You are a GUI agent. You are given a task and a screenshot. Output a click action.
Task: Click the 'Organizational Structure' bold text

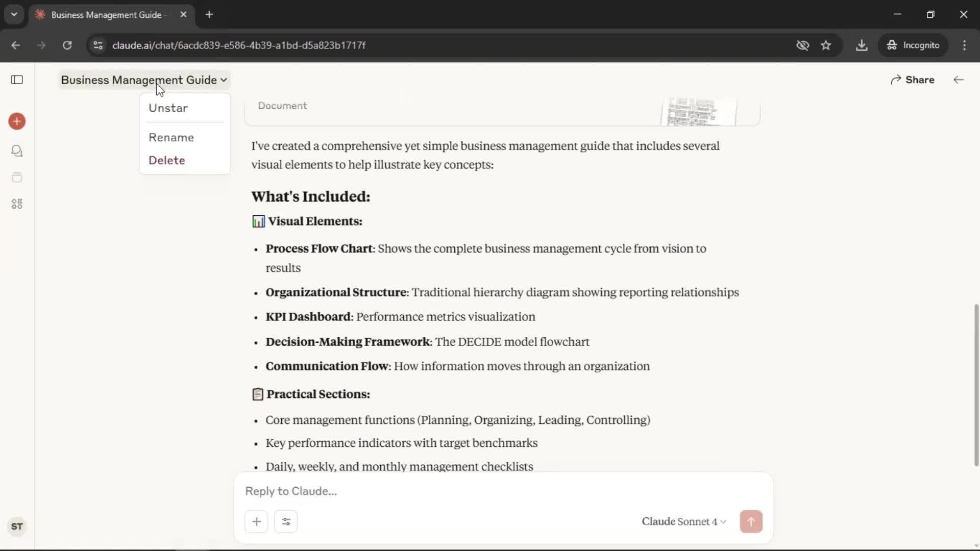click(x=336, y=292)
